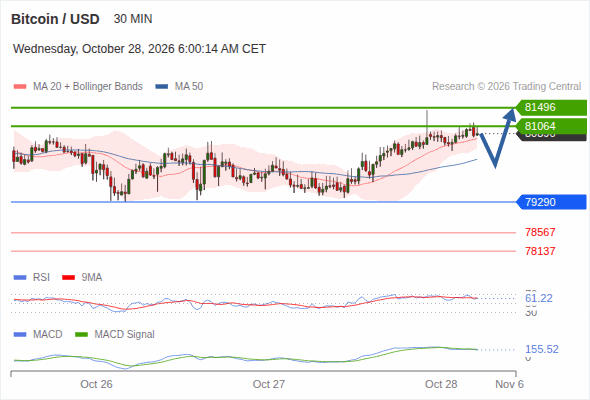Click the Bitcoin / USD chart title
590x400 pixels.
click(x=55, y=19)
